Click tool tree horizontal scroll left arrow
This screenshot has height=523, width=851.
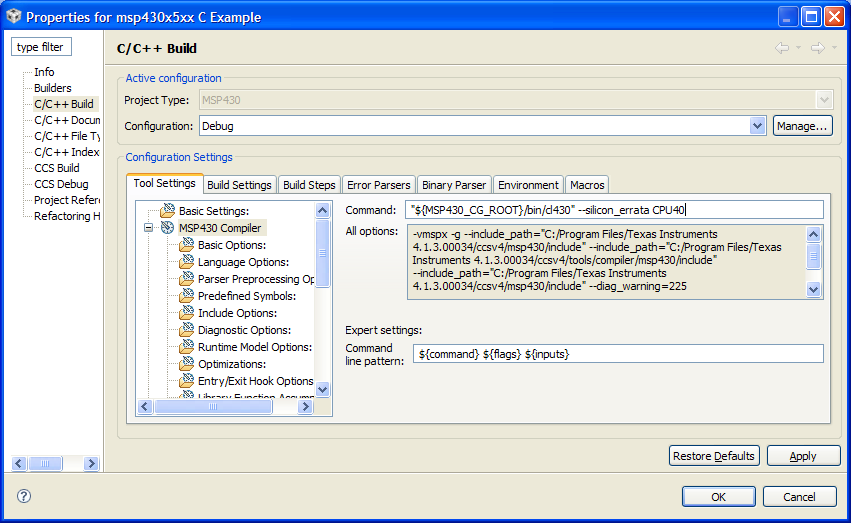pyautogui.click(x=145, y=406)
